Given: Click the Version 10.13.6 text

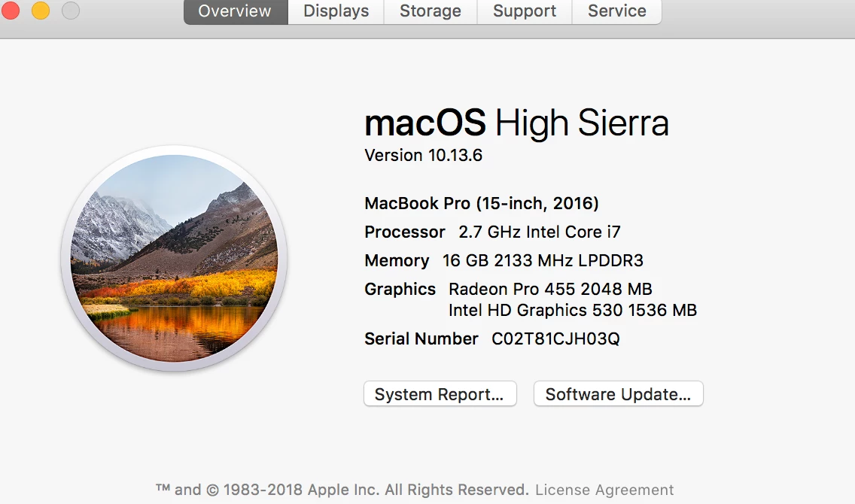Looking at the screenshot, I should 423,156.
